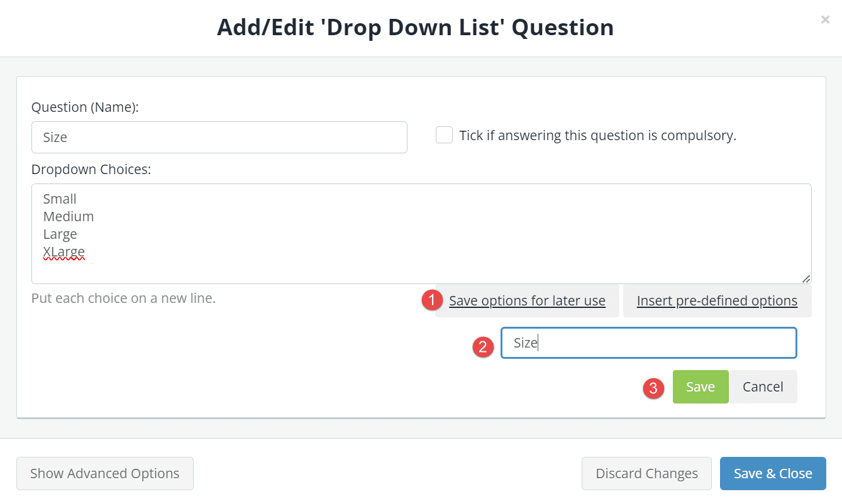Place cursor on the Large choice line
The width and height of the screenshot is (842, 504).
tap(60, 234)
